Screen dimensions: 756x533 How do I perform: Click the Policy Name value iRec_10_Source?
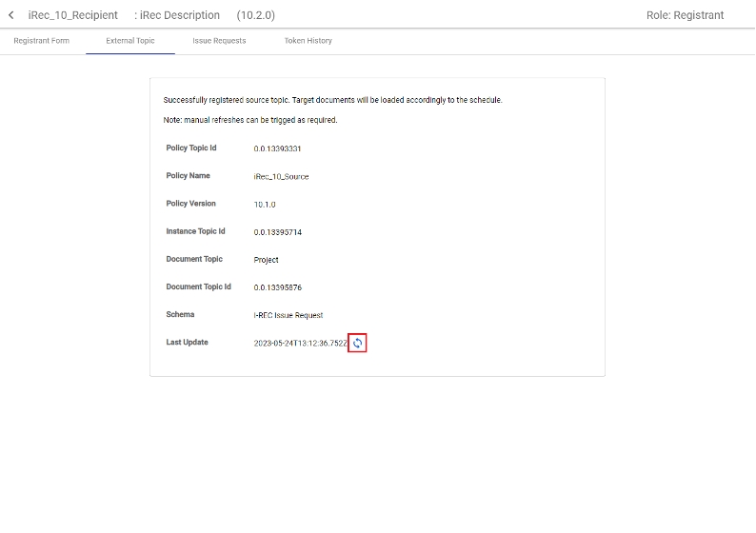point(281,177)
